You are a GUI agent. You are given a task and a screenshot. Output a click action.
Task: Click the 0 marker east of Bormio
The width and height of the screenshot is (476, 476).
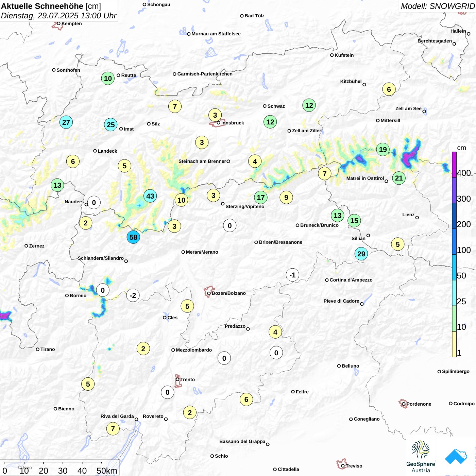click(103, 290)
